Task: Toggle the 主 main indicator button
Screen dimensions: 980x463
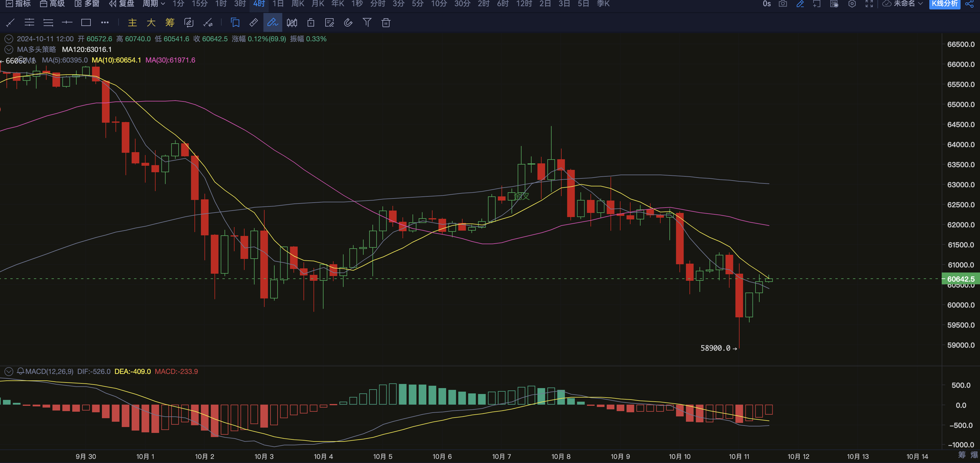Action: pos(132,23)
